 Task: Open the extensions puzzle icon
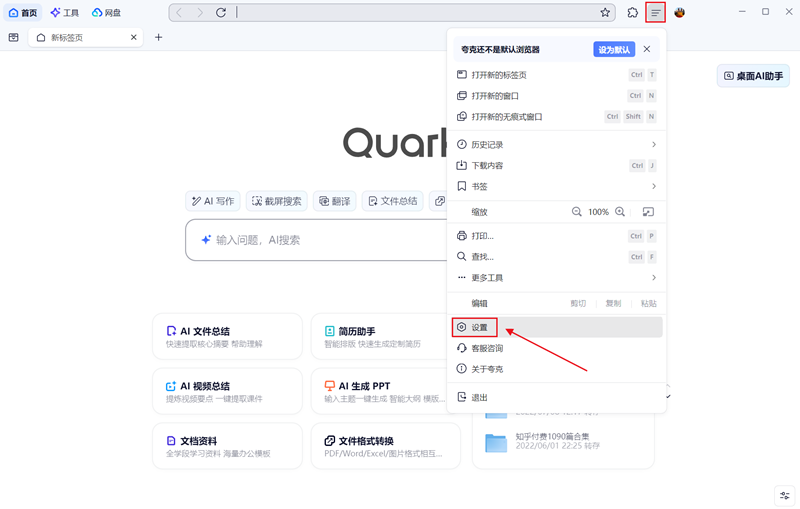click(633, 13)
